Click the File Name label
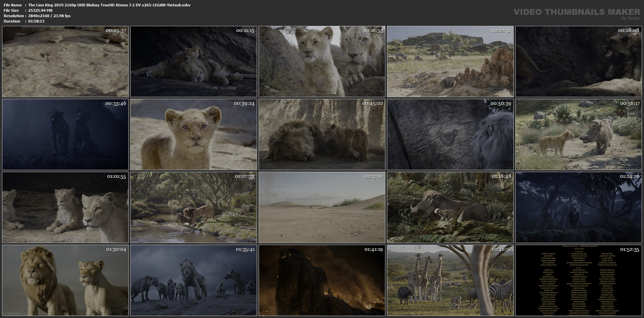 pyautogui.click(x=13, y=5)
